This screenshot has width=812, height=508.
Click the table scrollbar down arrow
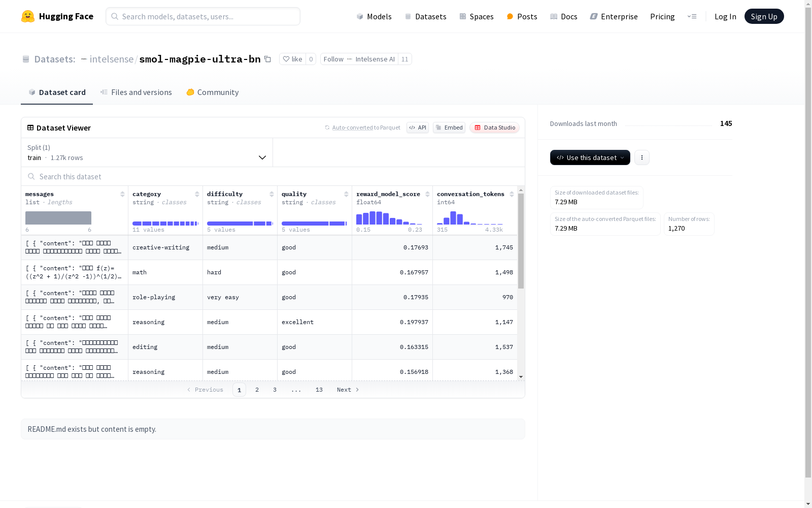pos(521,377)
